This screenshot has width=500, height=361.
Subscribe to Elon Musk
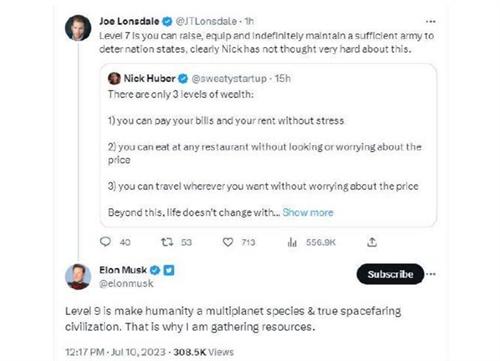click(x=390, y=274)
